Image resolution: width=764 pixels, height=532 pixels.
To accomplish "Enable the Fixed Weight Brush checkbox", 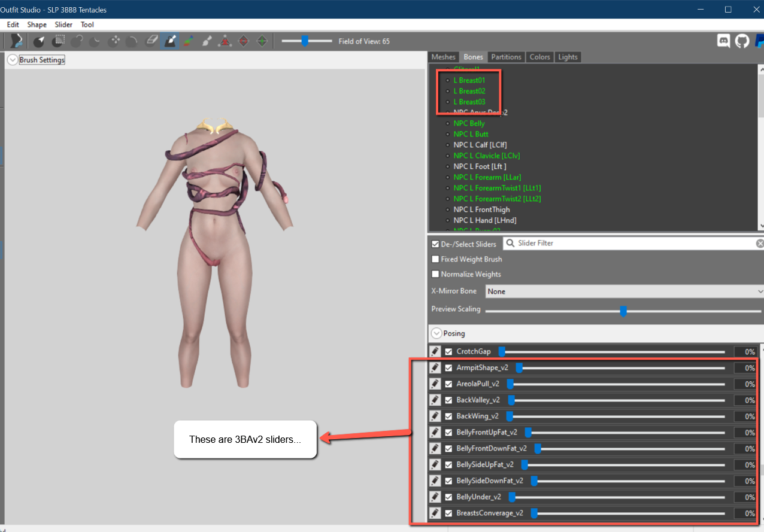I will pos(435,259).
